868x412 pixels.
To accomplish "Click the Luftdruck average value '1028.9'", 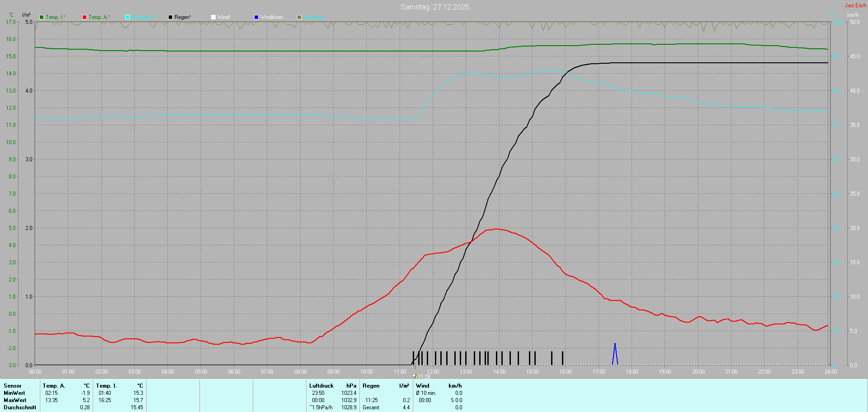I will click(349, 407).
